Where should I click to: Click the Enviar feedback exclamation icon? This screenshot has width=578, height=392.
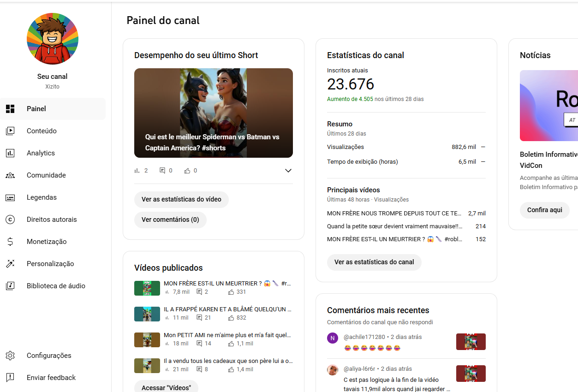coord(10,378)
